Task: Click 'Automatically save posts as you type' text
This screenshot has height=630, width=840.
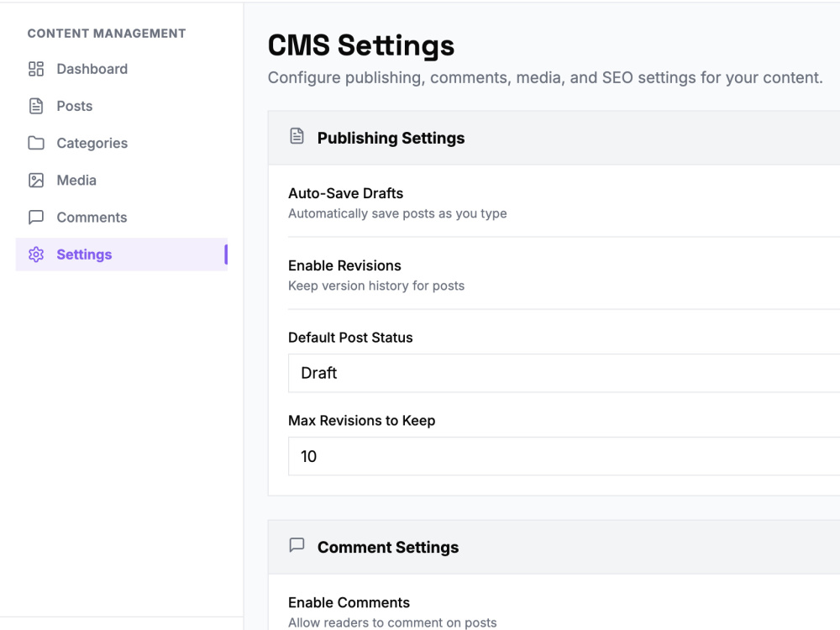Action: (x=397, y=213)
